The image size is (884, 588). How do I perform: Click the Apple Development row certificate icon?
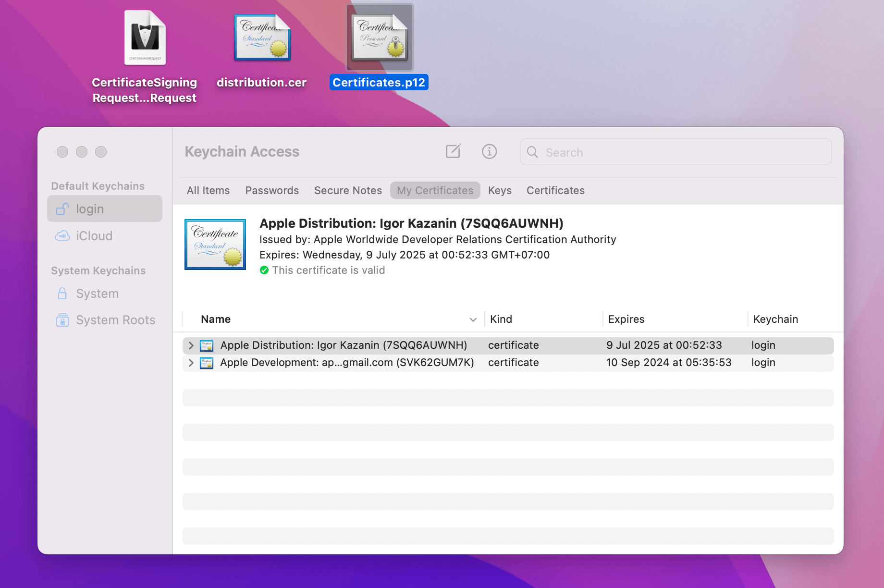coord(207,363)
